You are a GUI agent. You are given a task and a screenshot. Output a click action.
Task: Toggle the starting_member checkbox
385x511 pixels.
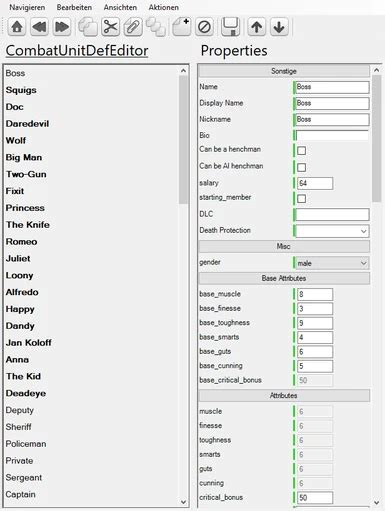point(301,199)
